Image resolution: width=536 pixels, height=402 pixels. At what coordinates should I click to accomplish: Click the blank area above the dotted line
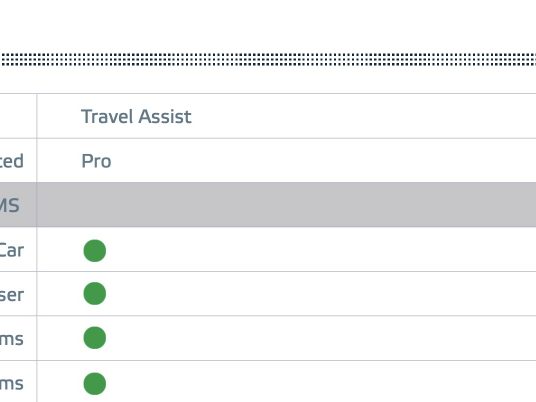pyautogui.click(x=268, y=26)
